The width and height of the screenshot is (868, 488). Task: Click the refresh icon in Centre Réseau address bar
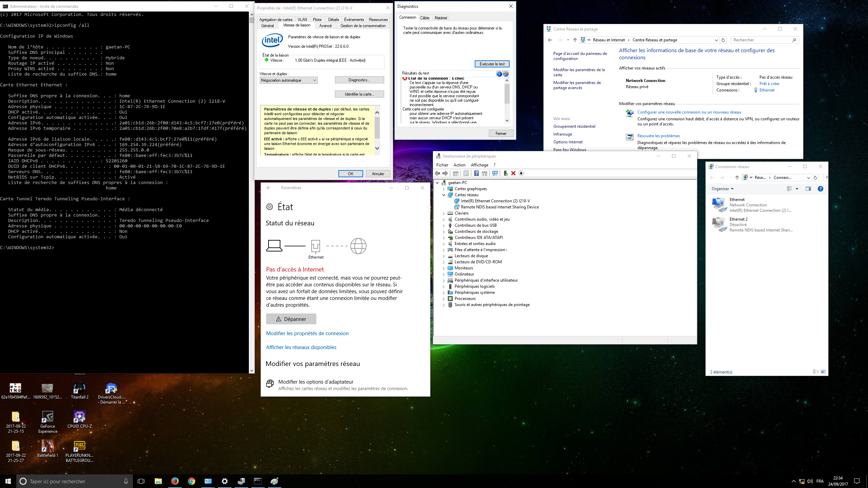coord(723,40)
